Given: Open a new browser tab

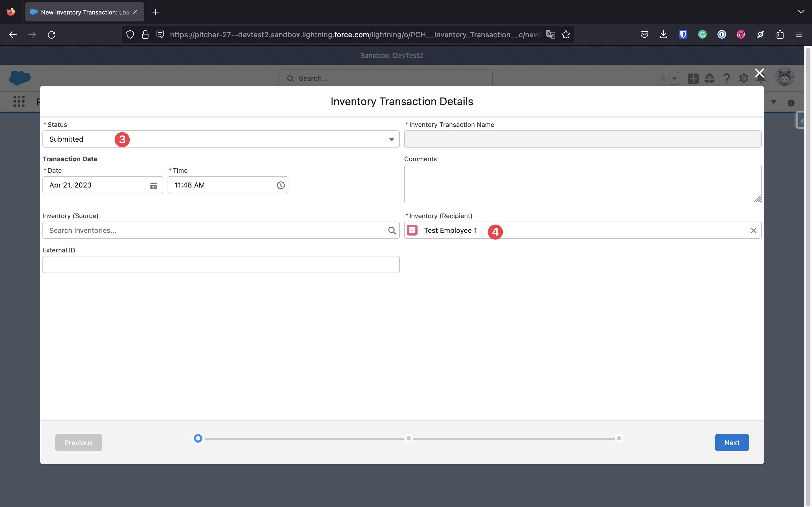Looking at the screenshot, I should [x=155, y=12].
